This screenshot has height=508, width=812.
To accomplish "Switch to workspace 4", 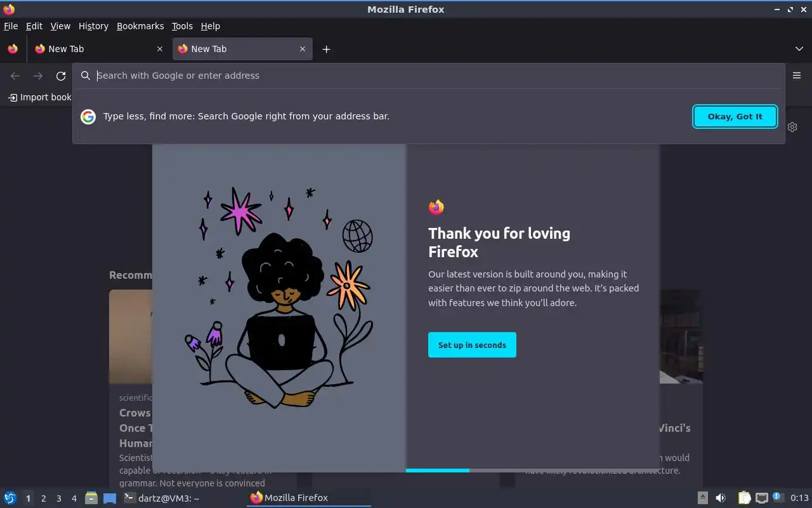I will (74, 498).
